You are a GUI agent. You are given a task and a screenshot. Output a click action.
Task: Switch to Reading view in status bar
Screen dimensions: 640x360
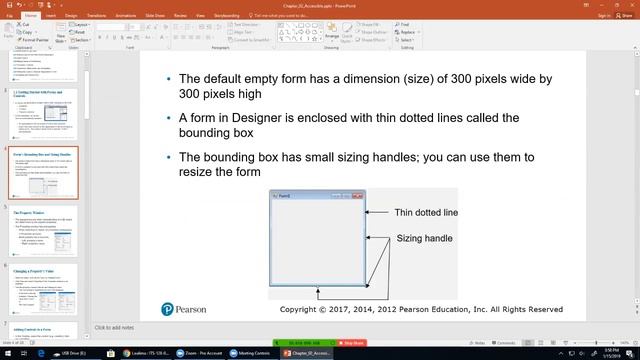[553, 343]
